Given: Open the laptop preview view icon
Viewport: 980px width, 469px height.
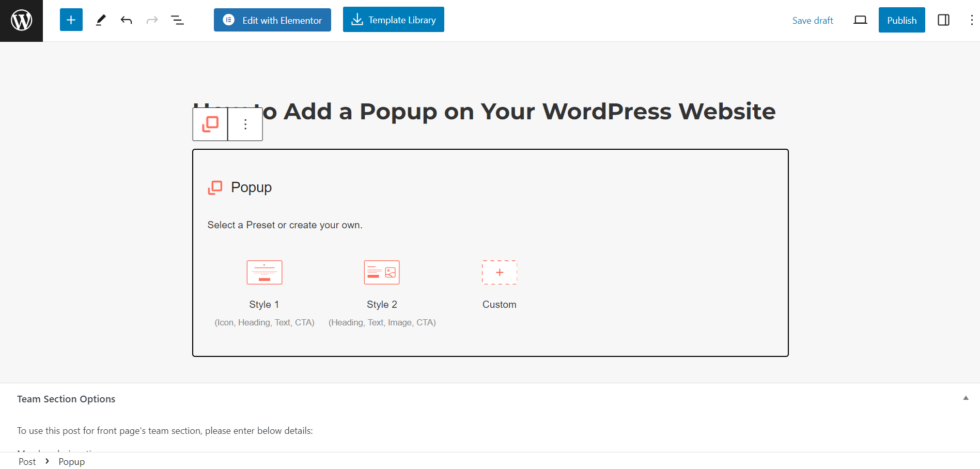Looking at the screenshot, I should (x=860, y=20).
